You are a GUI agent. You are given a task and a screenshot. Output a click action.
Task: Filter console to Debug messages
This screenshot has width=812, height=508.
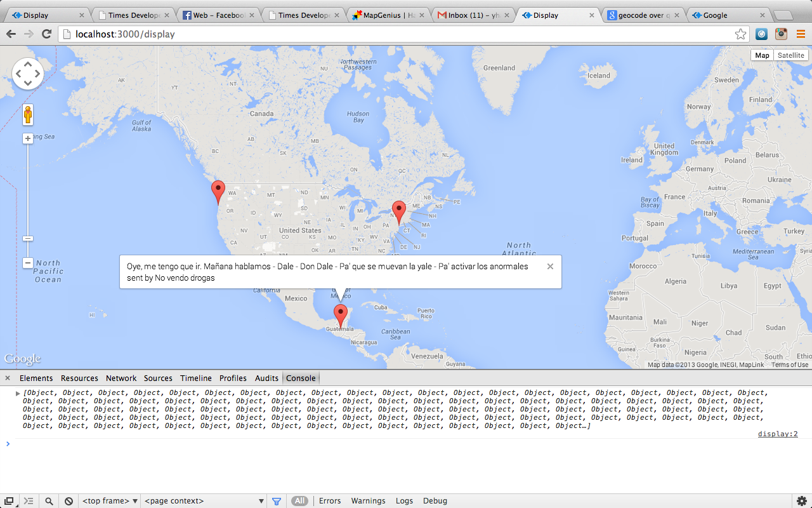coord(435,501)
